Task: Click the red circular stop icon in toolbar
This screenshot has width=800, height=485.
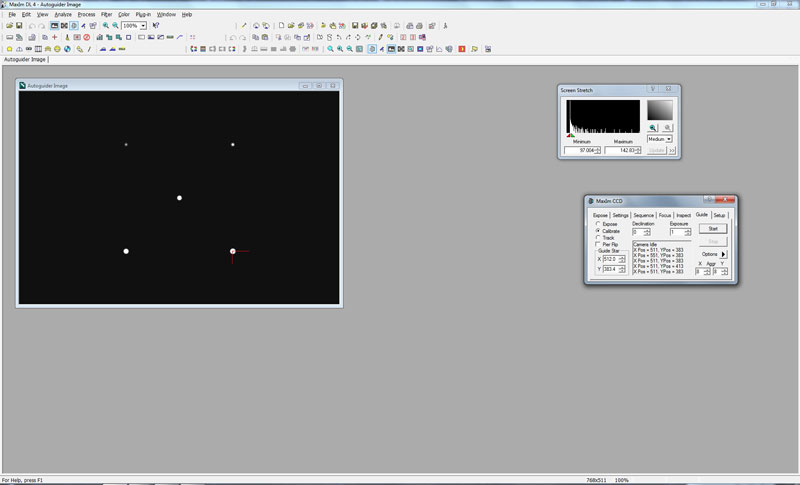Action: click(x=87, y=37)
